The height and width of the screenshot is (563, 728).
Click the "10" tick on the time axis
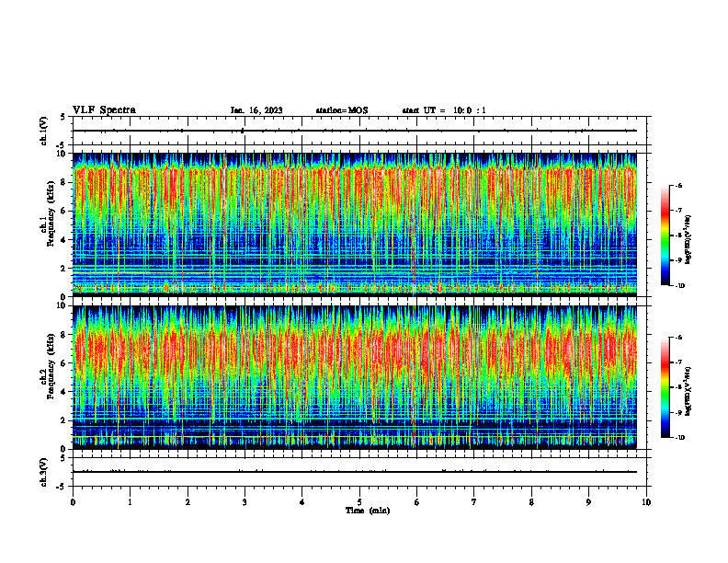646,502
